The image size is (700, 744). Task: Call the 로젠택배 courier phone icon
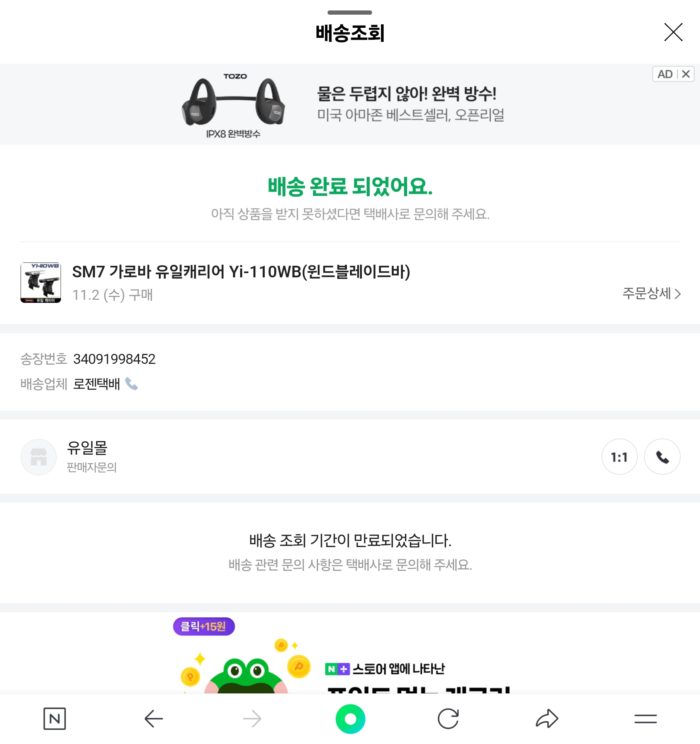coord(131,384)
